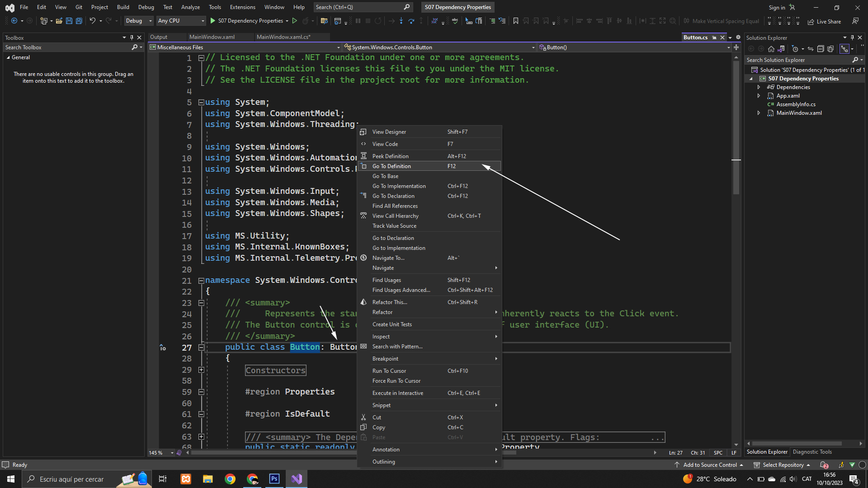Click the Live Share button

tap(824, 21)
